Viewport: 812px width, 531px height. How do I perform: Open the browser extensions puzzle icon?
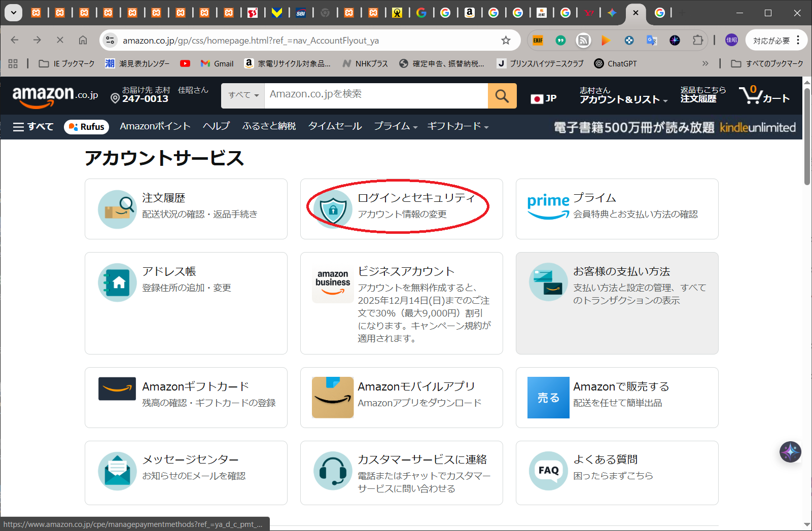pyautogui.click(x=698, y=41)
